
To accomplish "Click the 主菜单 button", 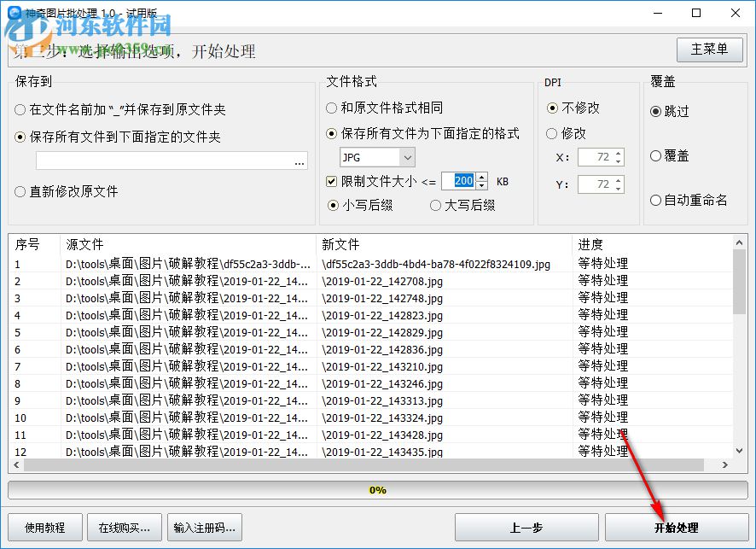I will (x=709, y=50).
